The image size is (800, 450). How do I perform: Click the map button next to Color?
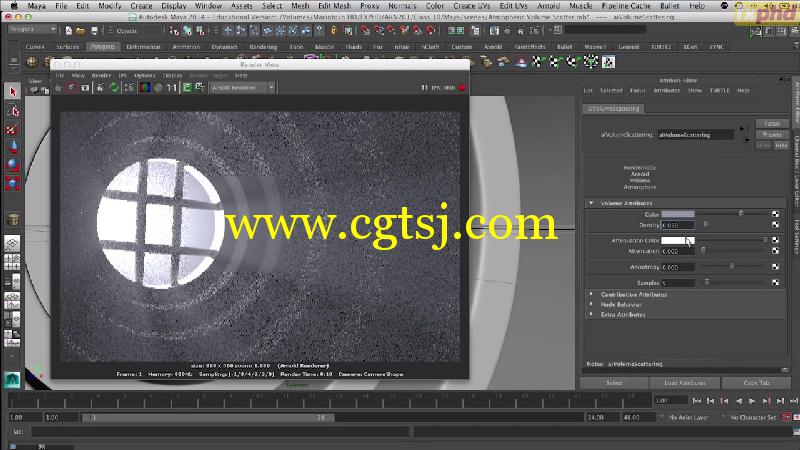coord(776,214)
